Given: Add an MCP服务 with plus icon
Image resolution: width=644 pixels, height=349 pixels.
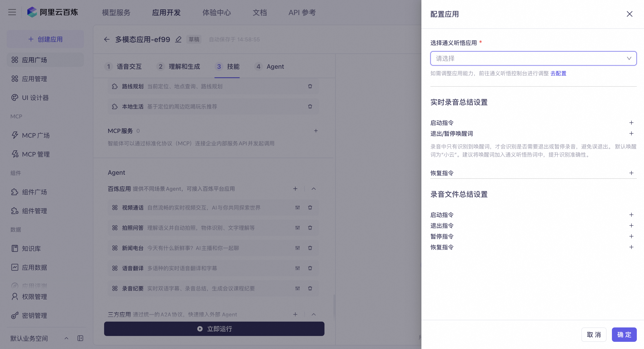Looking at the screenshot, I should coord(316,131).
